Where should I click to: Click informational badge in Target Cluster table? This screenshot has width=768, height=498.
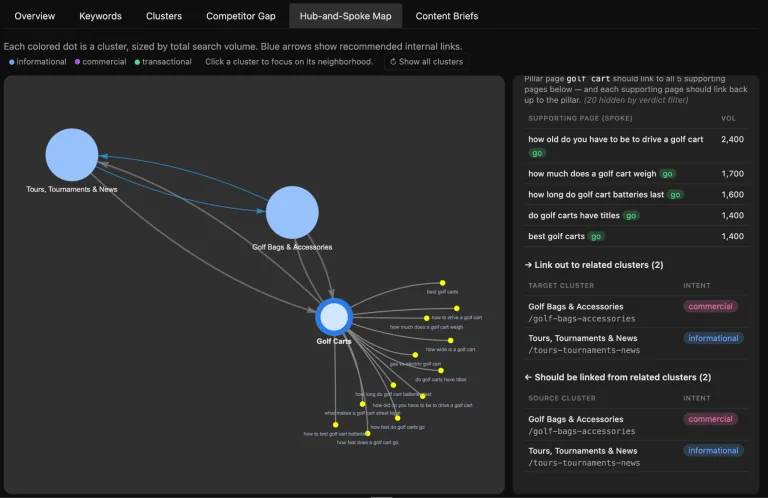point(713,338)
